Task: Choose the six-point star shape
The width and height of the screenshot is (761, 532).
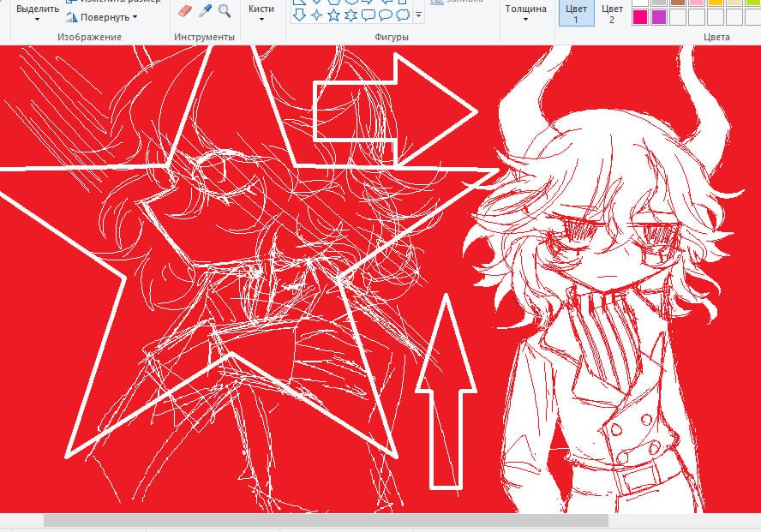Action: [351, 15]
